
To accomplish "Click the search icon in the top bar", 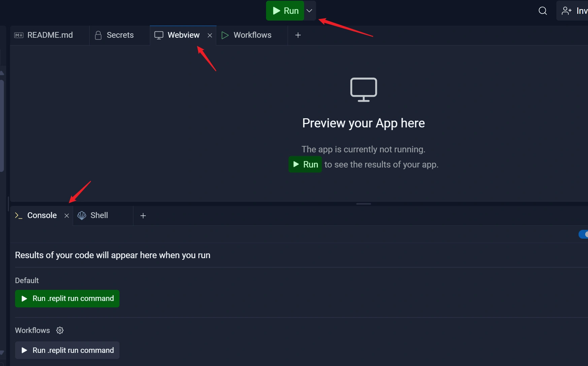I will point(543,11).
